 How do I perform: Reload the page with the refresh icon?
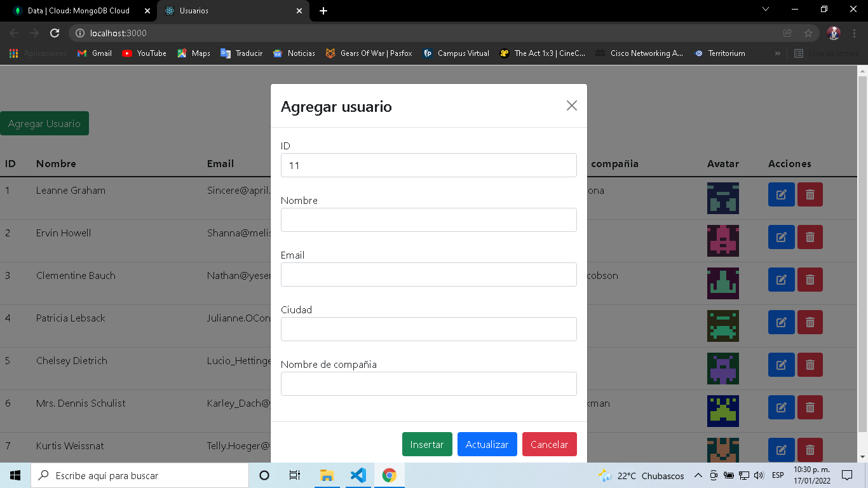[55, 33]
